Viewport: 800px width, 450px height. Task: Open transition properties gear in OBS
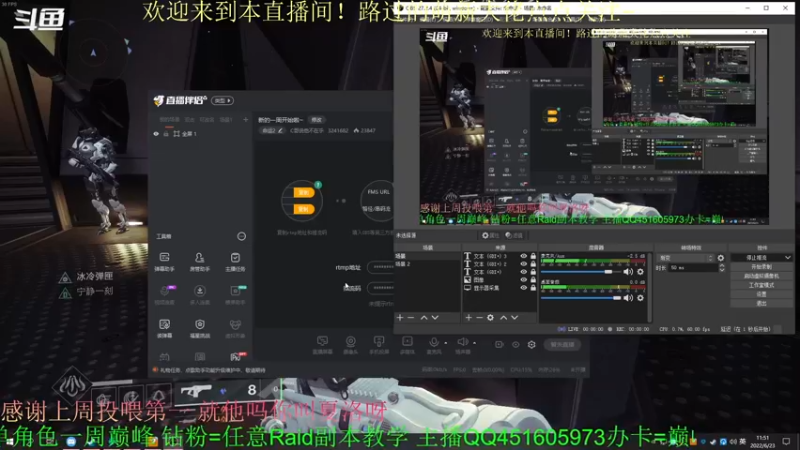point(721,258)
